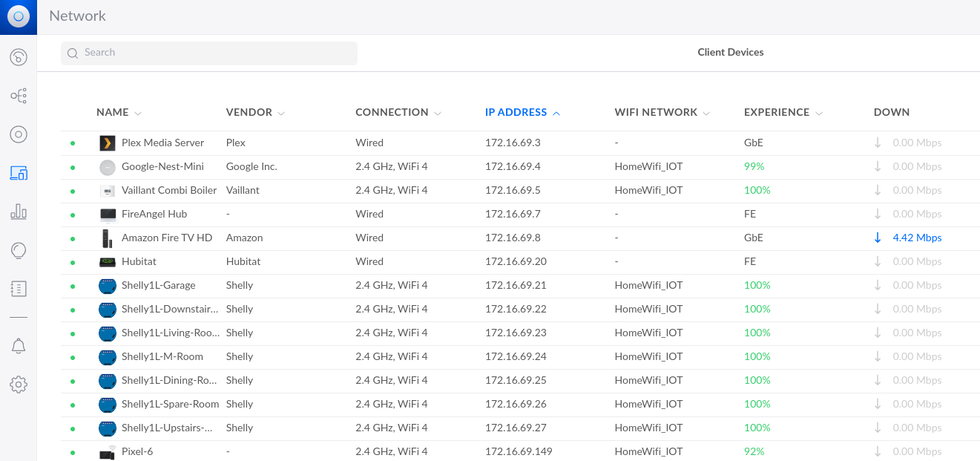This screenshot has width=980, height=461.
Task: Open the Dashboard from the sidebar
Action: click(19, 57)
